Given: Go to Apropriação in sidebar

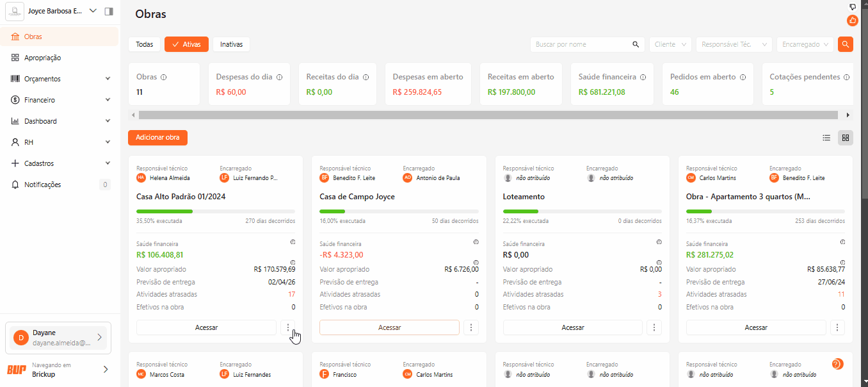Looking at the screenshot, I should [x=60, y=58].
